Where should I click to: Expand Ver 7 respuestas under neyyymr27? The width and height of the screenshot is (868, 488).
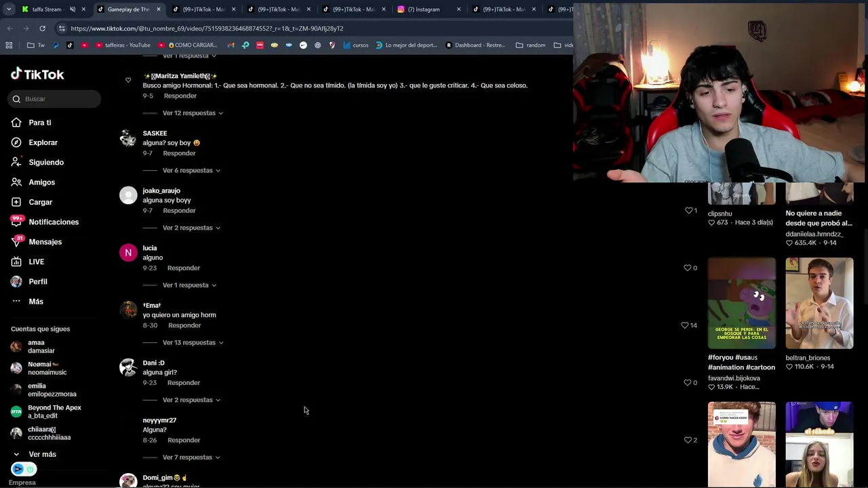191,457
